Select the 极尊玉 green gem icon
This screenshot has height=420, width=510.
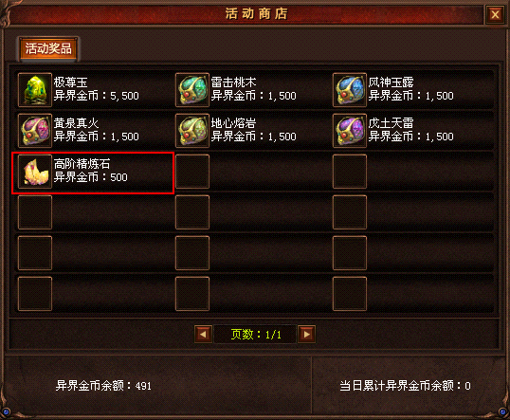pos(35,90)
